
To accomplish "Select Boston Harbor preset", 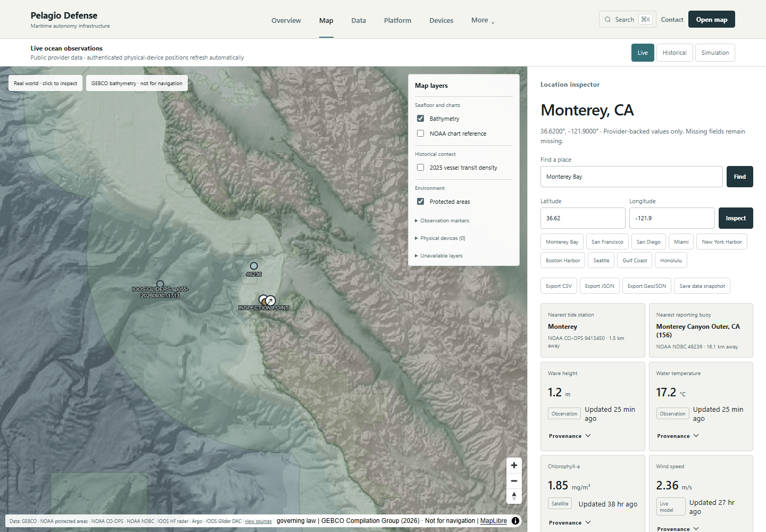I will click(563, 260).
